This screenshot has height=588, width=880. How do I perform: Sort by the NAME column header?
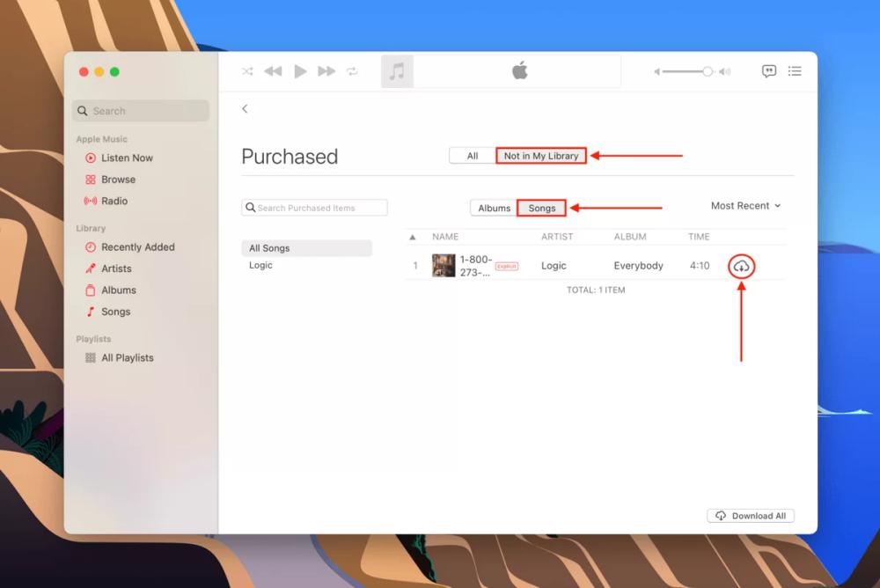pos(445,237)
